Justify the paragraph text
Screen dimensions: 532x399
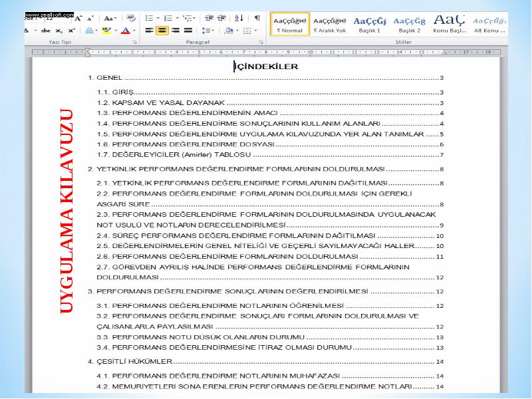(188, 31)
